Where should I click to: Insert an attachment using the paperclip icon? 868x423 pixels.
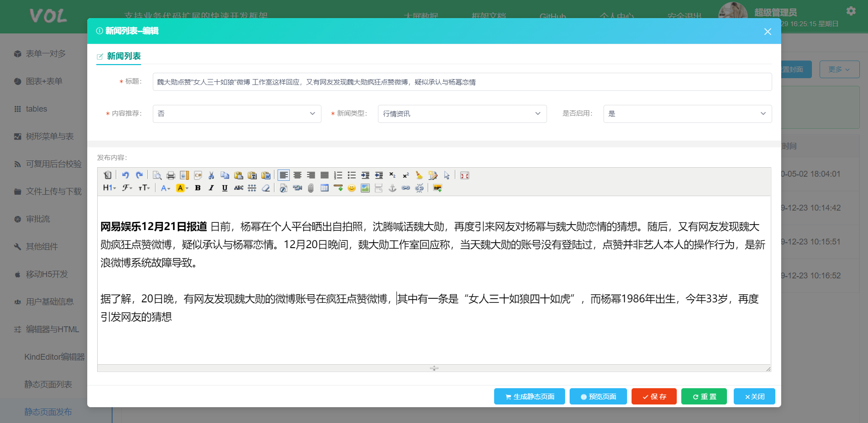[x=311, y=188]
